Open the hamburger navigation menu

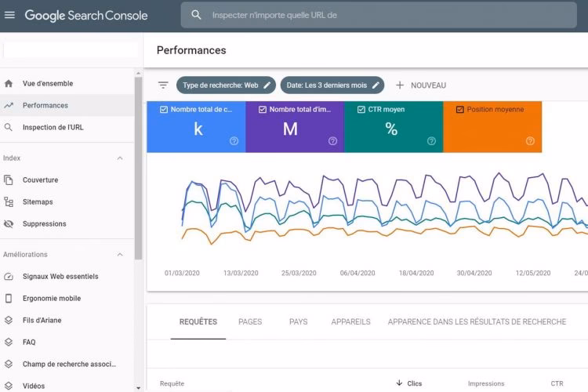[9, 15]
